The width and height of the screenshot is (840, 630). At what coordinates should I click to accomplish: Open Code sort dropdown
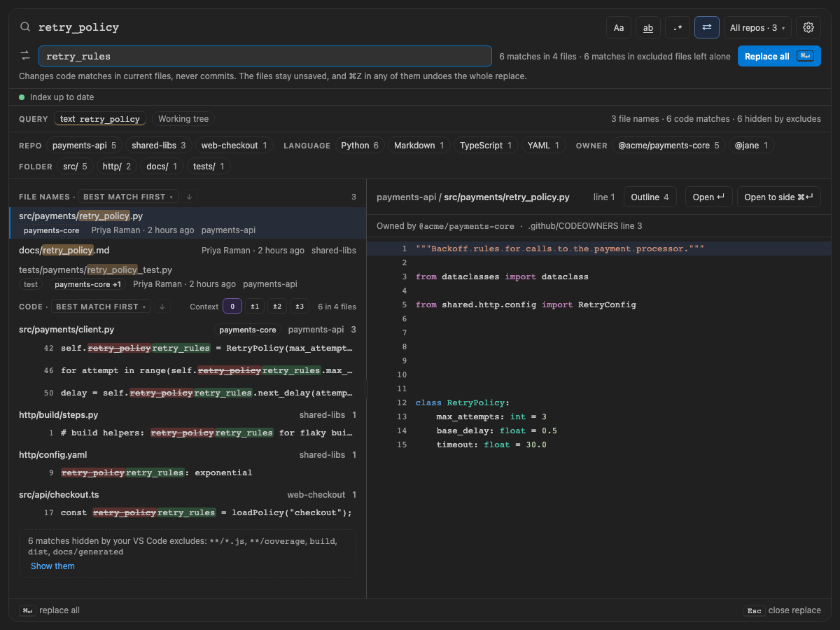coord(101,307)
